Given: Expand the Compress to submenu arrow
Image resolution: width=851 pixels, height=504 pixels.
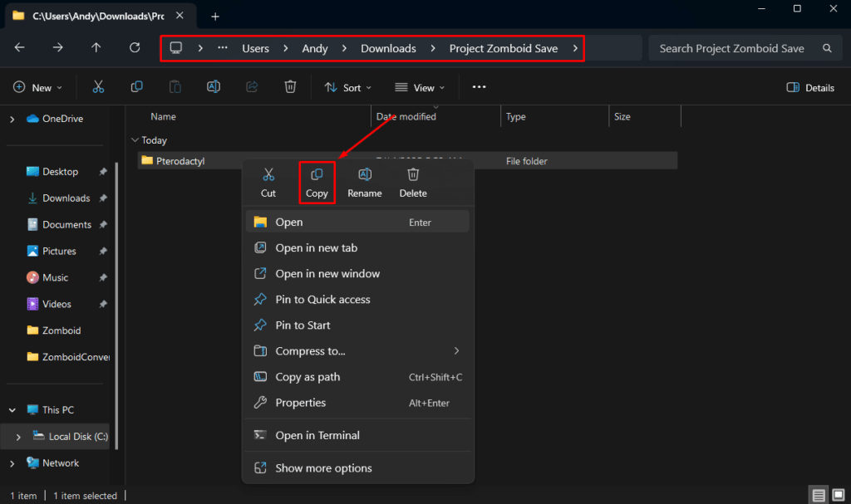Looking at the screenshot, I should (x=456, y=351).
